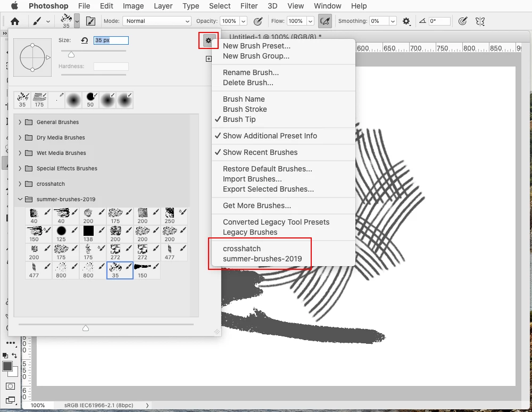
Task: Load Legacy Brushes from menu
Action: [x=250, y=232]
